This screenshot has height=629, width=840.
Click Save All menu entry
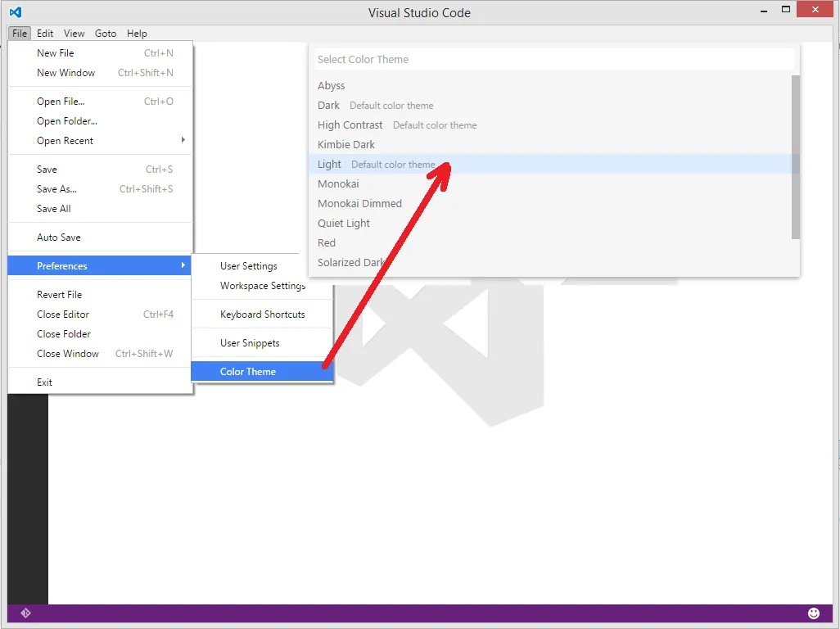point(100,208)
